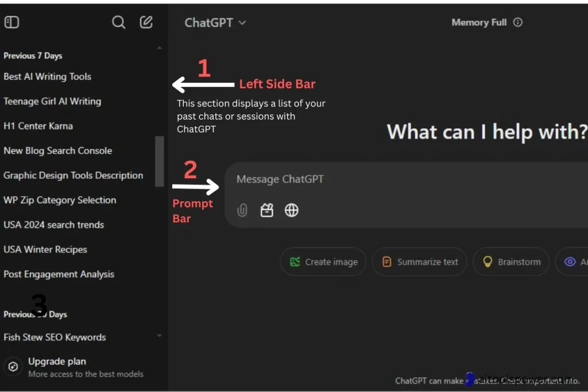588x392 pixels.
Task: Open the ChatGPT model selector dropdown
Action: pyautogui.click(x=215, y=22)
